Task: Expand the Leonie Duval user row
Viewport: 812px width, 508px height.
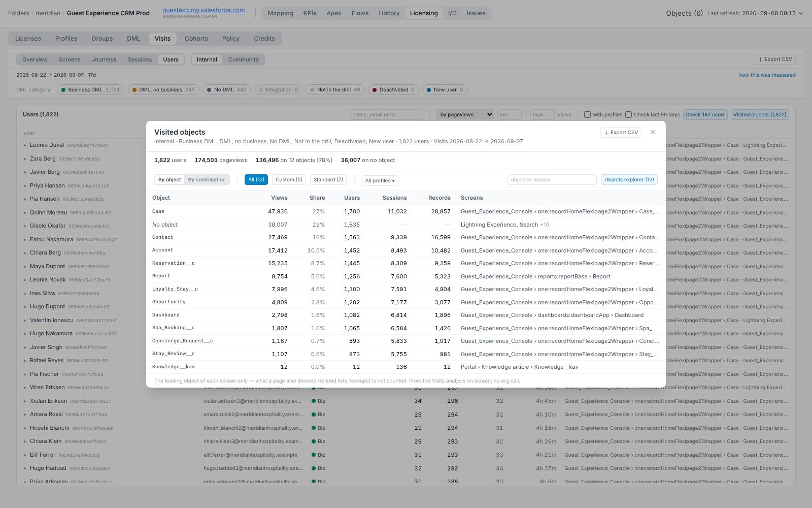Action: (x=25, y=145)
